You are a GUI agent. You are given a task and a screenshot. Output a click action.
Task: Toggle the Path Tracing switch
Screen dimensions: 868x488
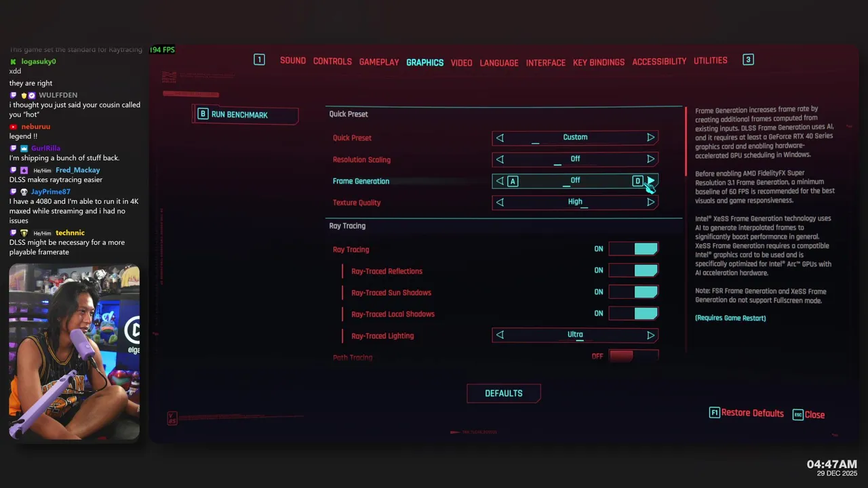pos(633,356)
